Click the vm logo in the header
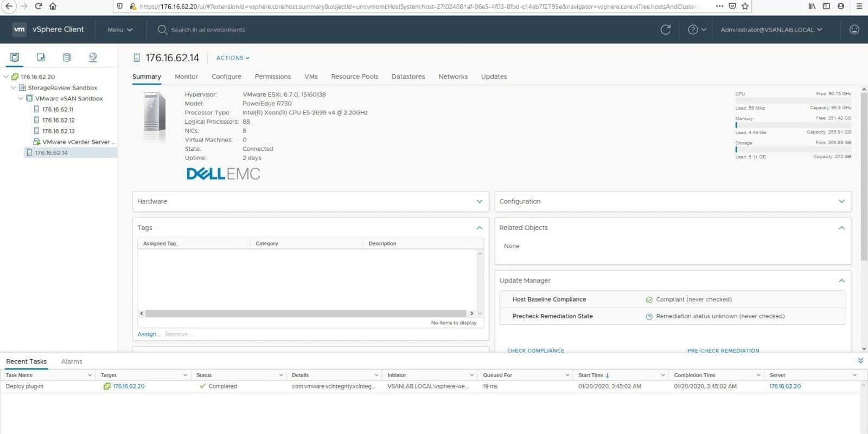This screenshot has width=868, height=434. click(x=20, y=29)
